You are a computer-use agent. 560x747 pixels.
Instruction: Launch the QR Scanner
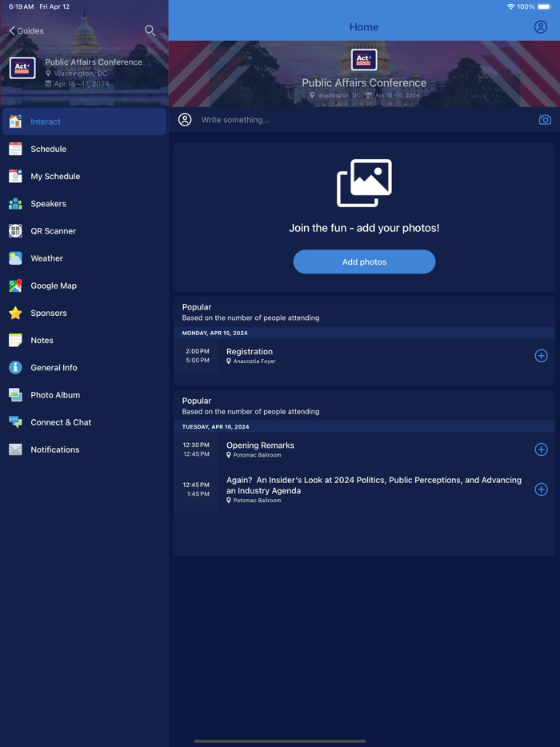84,231
